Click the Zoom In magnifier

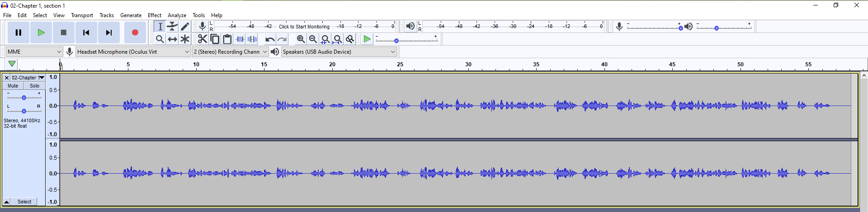click(301, 39)
